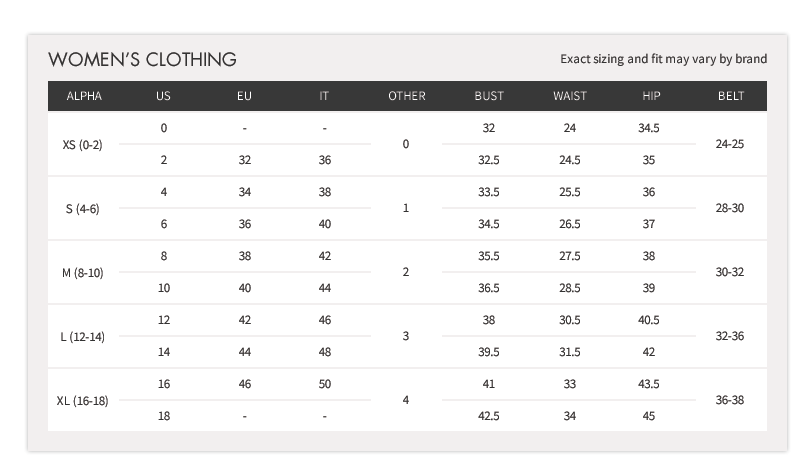The height and width of the screenshot is (472, 812).
Task: Select the OTHER column header
Action: (x=406, y=96)
